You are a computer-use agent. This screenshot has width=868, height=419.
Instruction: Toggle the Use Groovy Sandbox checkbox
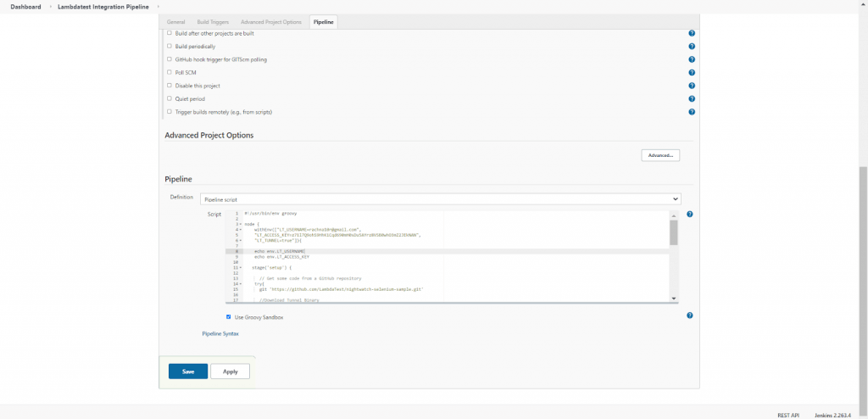(228, 317)
